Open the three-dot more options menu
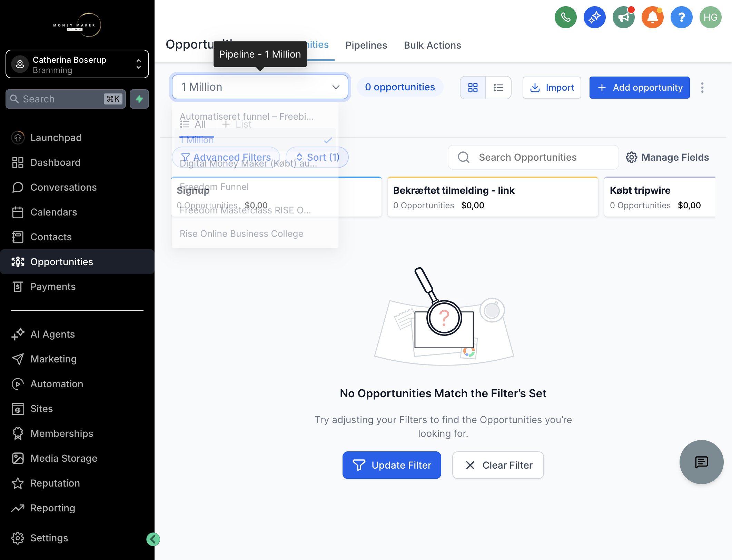732x560 pixels. (x=702, y=88)
